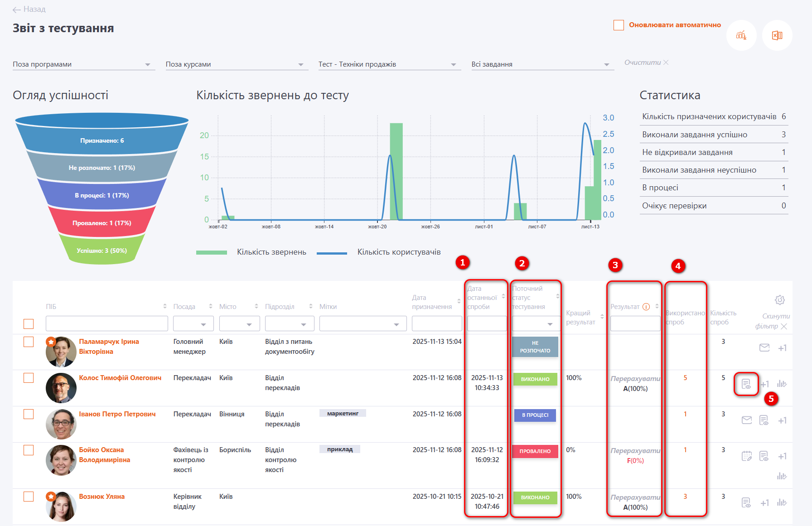The height and width of the screenshot is (526, 812).
Task: Enable the Оновлювати автоматично checkbox
Action: point(619,25)
